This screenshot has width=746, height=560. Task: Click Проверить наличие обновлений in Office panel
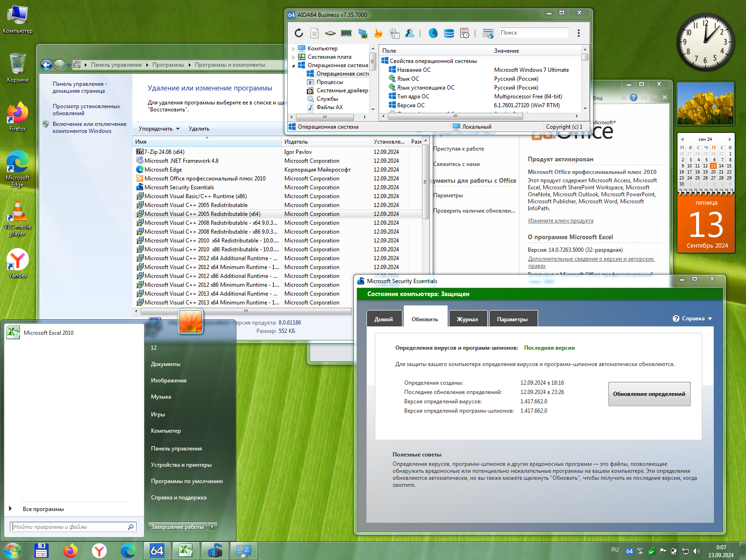click(x=474, y=211)
